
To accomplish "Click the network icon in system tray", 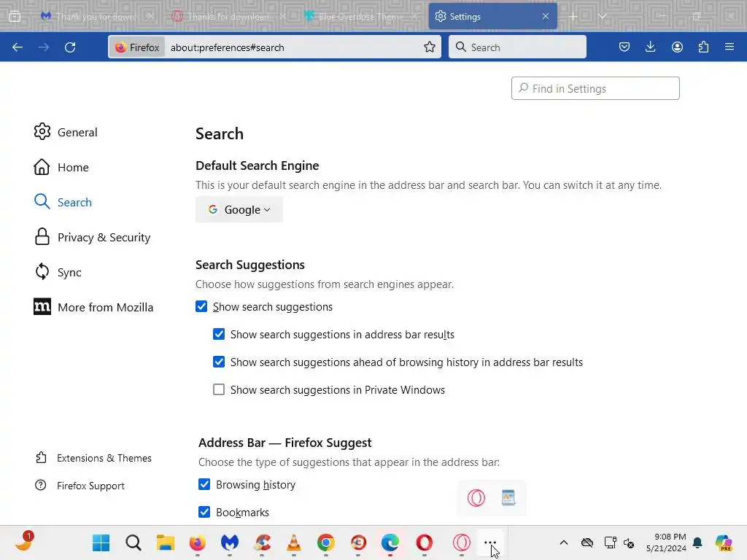I will pos(610,542).
